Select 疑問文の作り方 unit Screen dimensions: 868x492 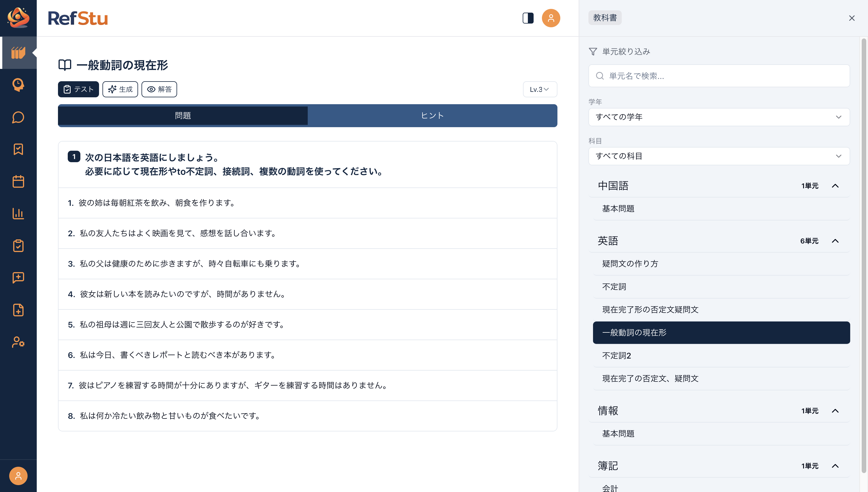tap(721, 264)
